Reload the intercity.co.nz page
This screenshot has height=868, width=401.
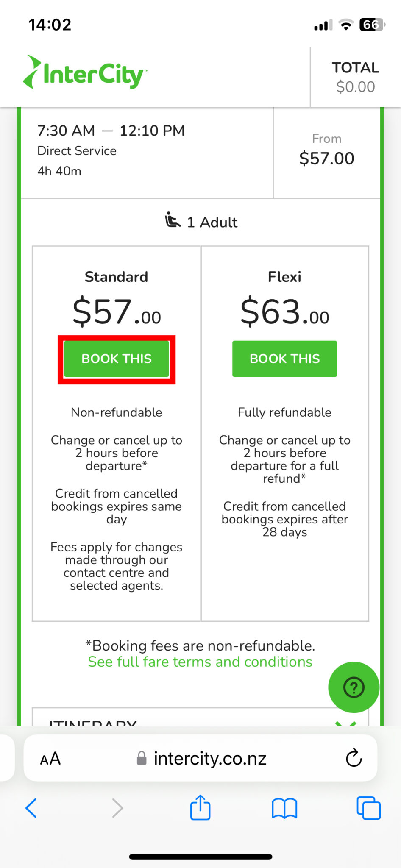pyautogui.click(x=354, y=758)
